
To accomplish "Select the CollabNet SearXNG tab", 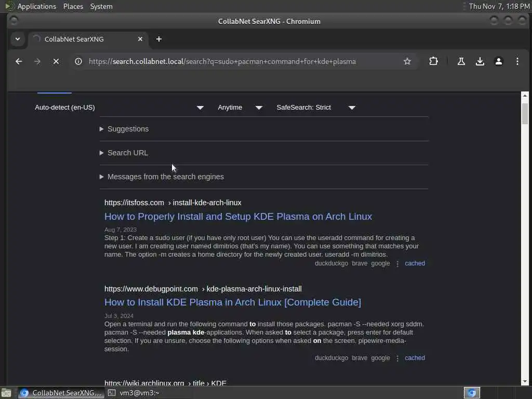I will tap(88, 39).
